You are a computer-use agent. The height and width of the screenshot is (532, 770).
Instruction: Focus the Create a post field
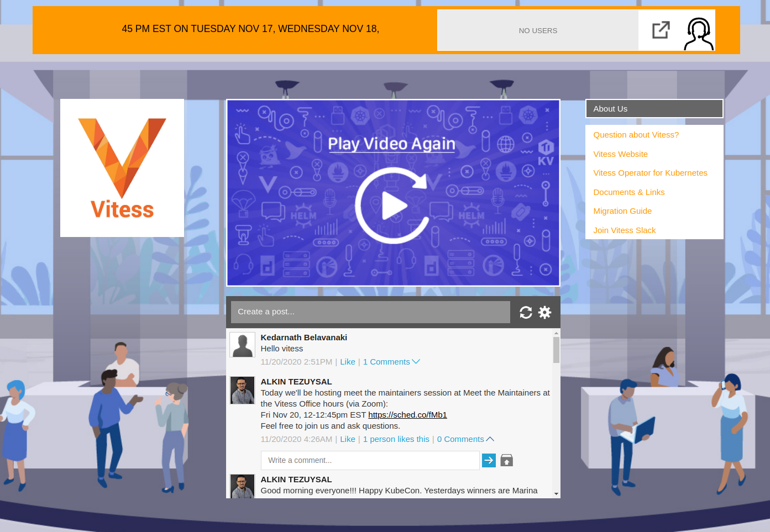[x=370, y=312]
